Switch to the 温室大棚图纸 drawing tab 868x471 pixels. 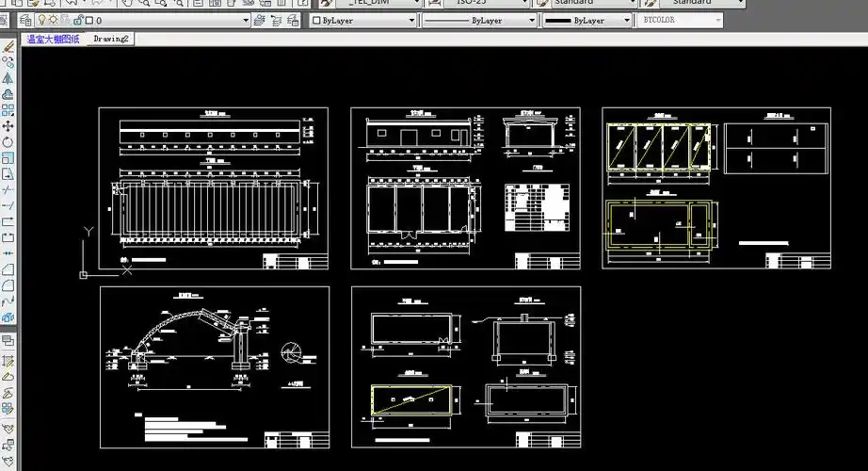[53, 39]
